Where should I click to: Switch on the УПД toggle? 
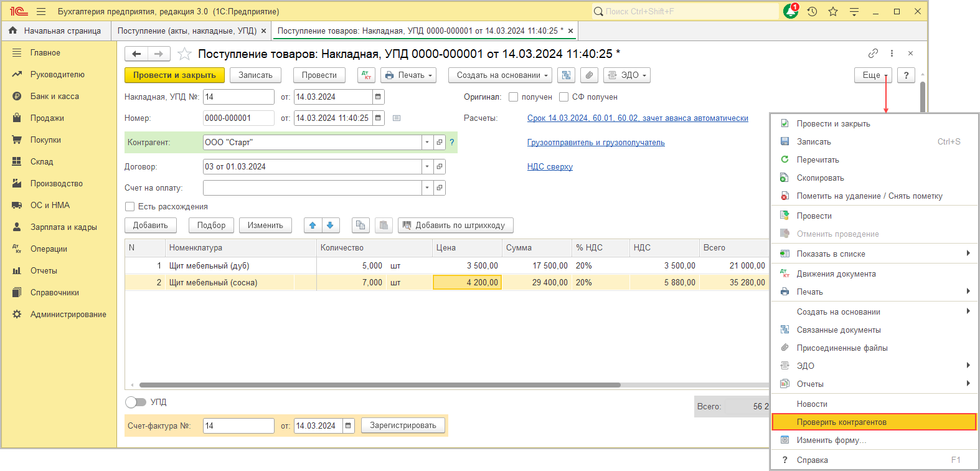click(136, 402)
